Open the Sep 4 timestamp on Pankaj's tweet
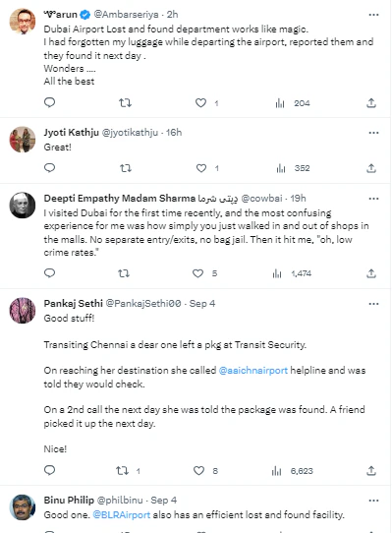The width and height of the screenshot is (392, 533). [202, 303]
